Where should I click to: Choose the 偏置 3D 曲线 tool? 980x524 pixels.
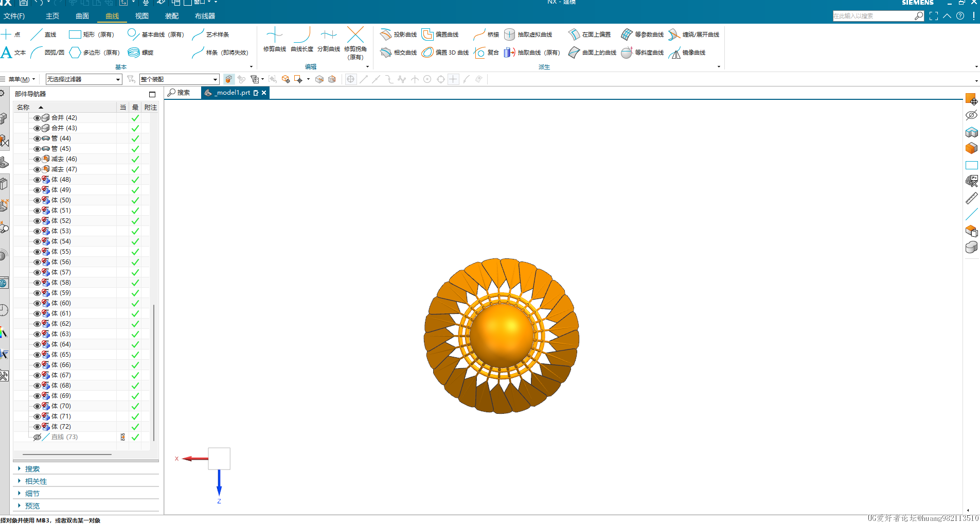[446, 53]
